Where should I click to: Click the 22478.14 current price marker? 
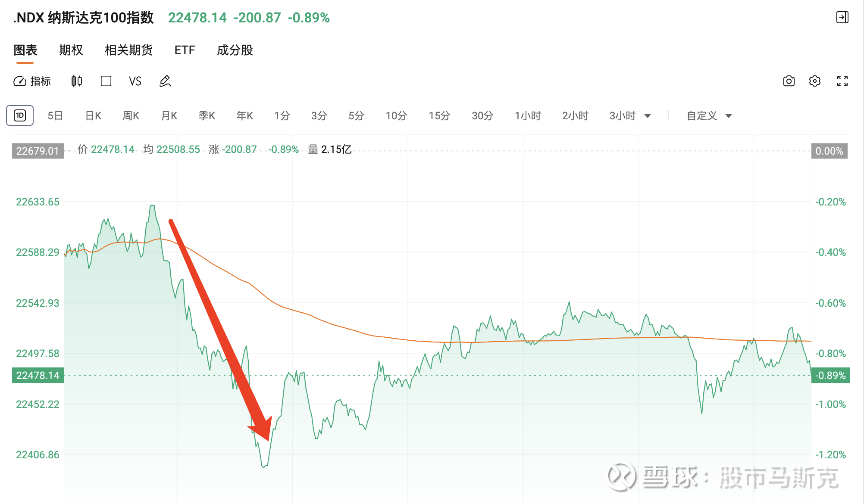click(38, 375)
